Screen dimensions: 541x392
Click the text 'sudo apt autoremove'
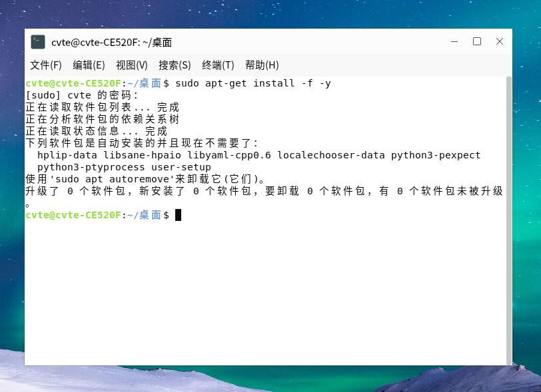(113, 179)
